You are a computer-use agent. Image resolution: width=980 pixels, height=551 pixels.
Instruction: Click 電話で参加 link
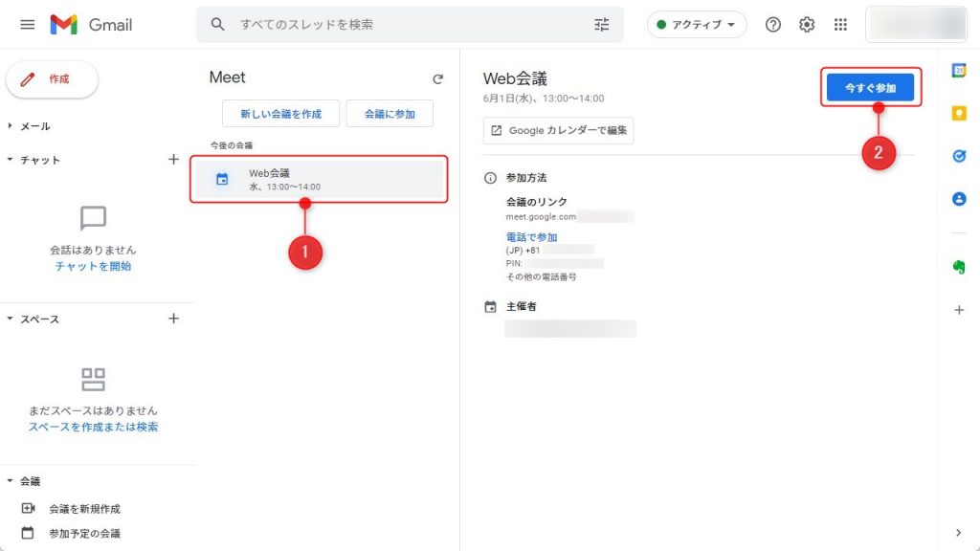point(531,237)
